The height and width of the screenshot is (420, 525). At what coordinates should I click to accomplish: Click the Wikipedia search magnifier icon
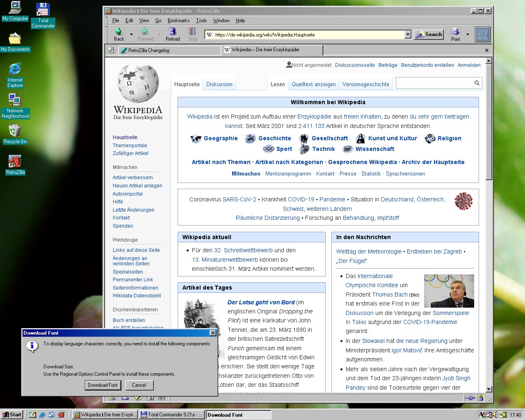pyautogui.click(x=477, y=83)
